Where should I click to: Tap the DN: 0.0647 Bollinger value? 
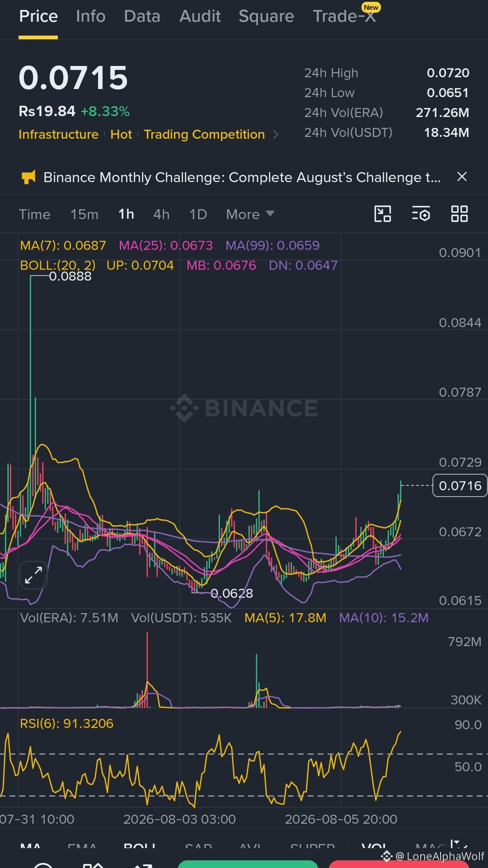(x=303, y=265)
